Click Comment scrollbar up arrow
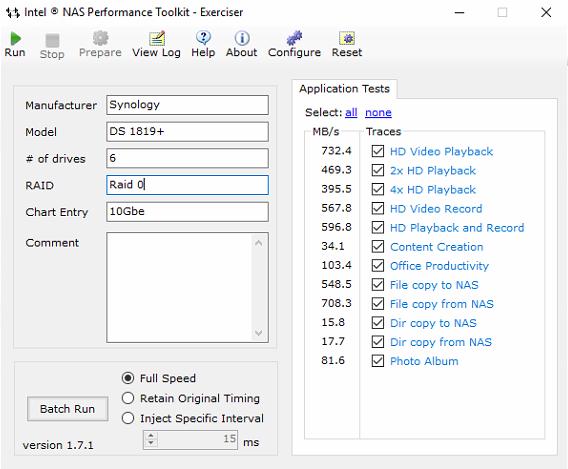The image size is (568, 469). pyautogui.click(x=258, y=243)
